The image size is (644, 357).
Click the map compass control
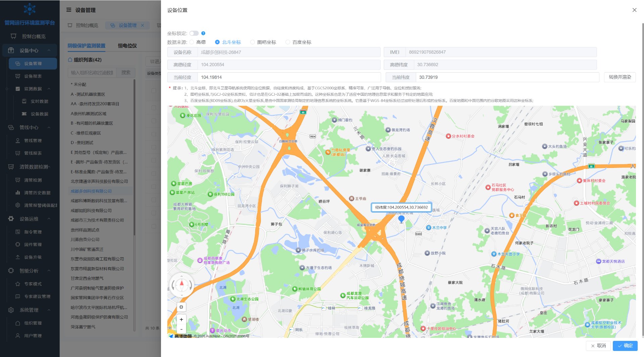tap(182, 285)
